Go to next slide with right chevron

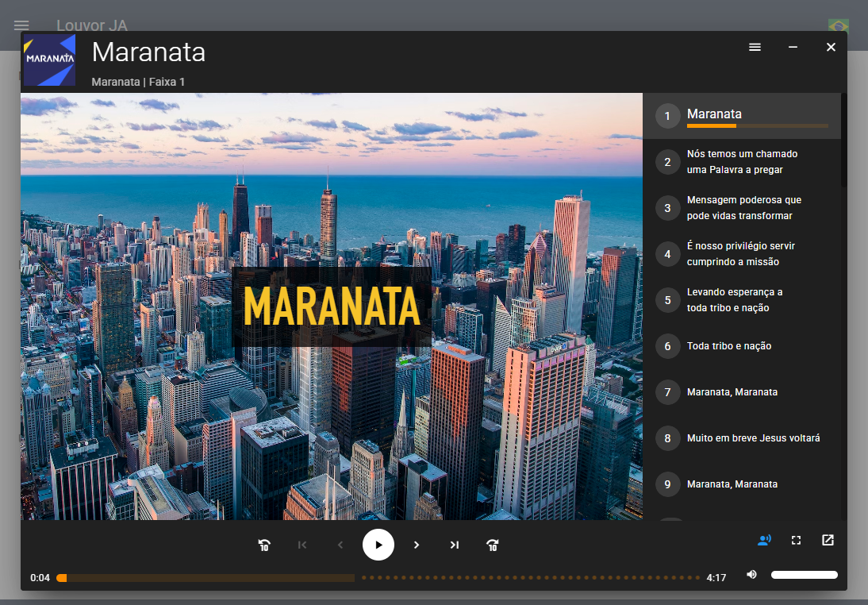417,545
